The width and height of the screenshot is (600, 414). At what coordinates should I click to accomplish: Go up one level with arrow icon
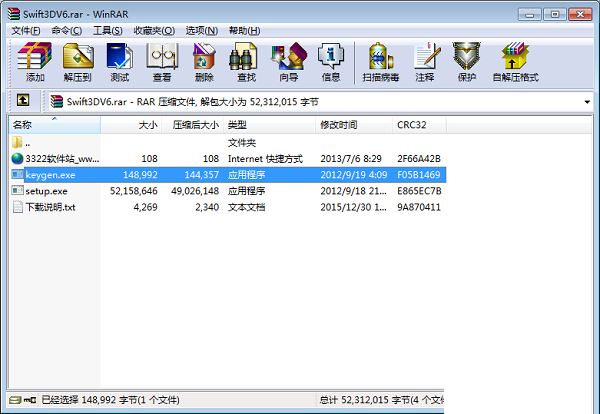click(x=23, y=101)
